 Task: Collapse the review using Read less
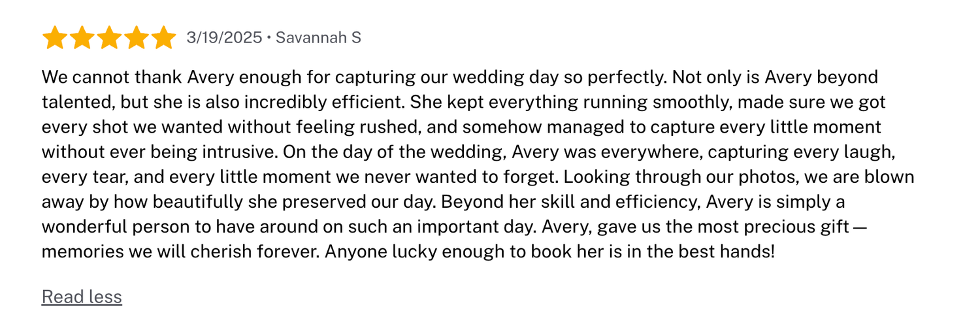tap(82, 297)
